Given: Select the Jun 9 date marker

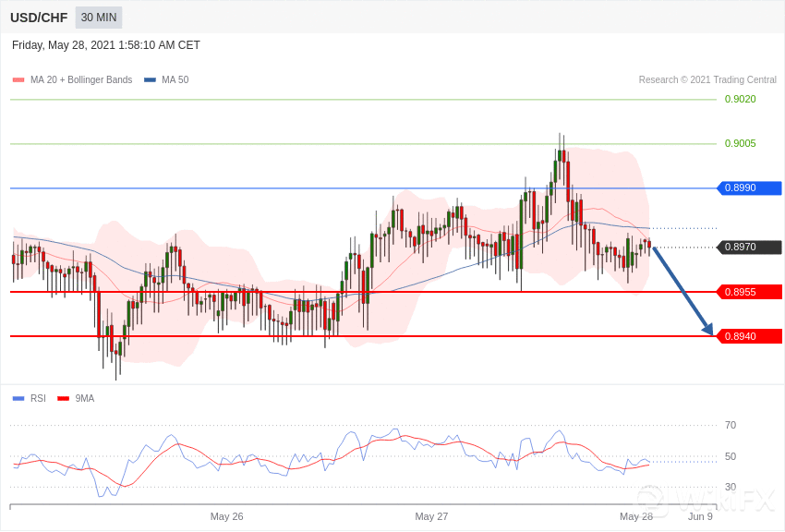Looking at the screenshot, I should tap(700, 516).
